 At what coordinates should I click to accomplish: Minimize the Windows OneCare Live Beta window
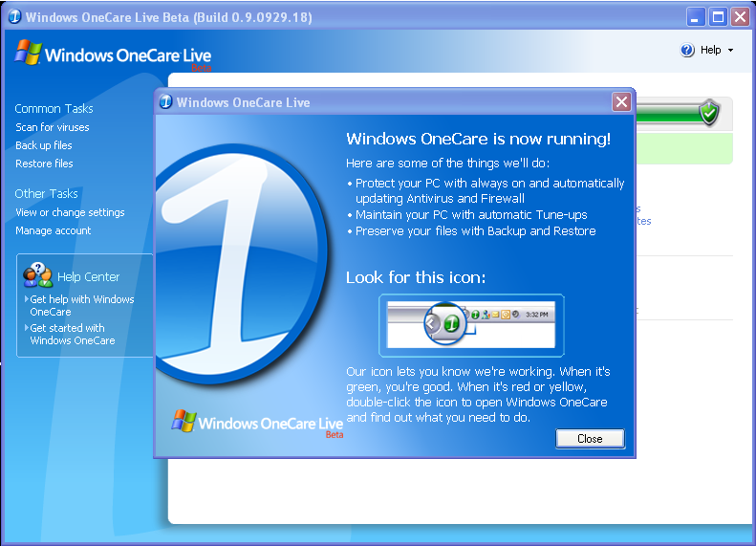click(x=695, y=17)
